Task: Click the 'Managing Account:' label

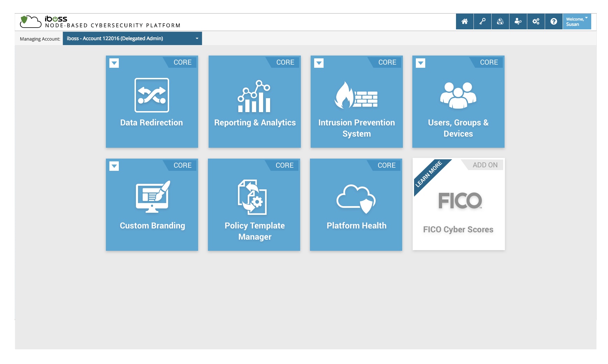Action: click(40, 39)
